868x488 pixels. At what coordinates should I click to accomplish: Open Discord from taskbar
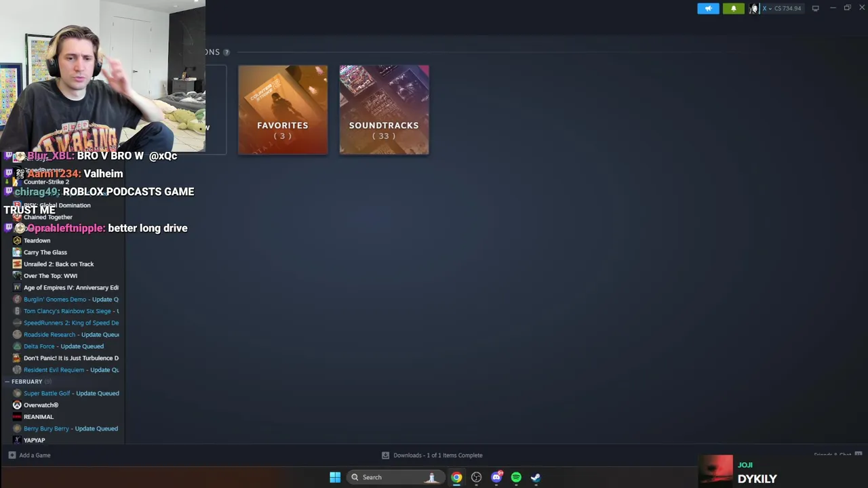(x=496, y=477)
